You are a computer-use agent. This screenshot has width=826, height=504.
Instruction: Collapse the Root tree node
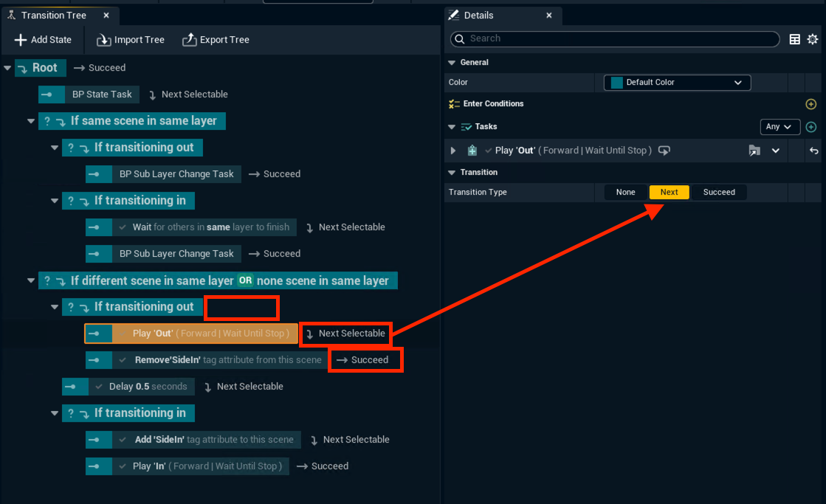pos(7,68)
